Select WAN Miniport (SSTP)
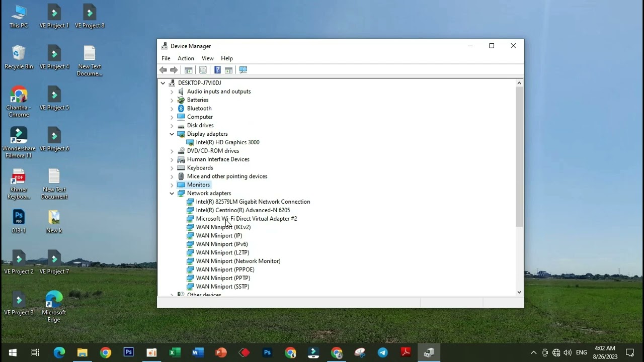Viewport: 644px width, 362px height. (x=222, y=287)
